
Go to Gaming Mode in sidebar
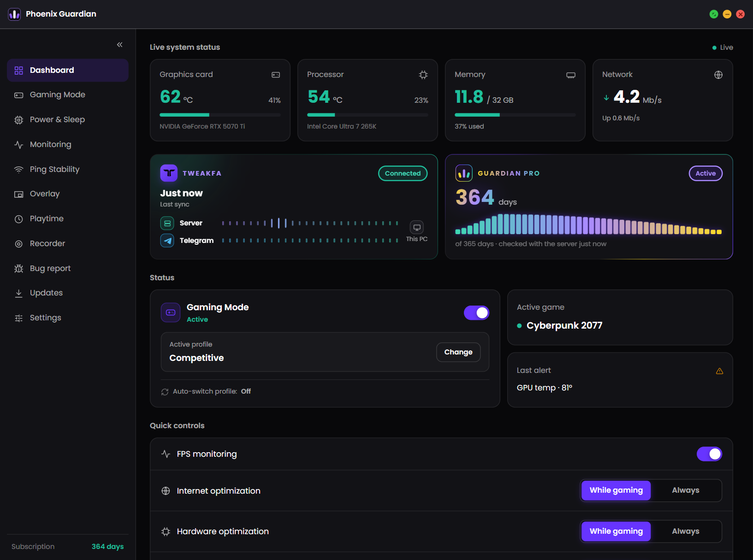click(68, 94)
